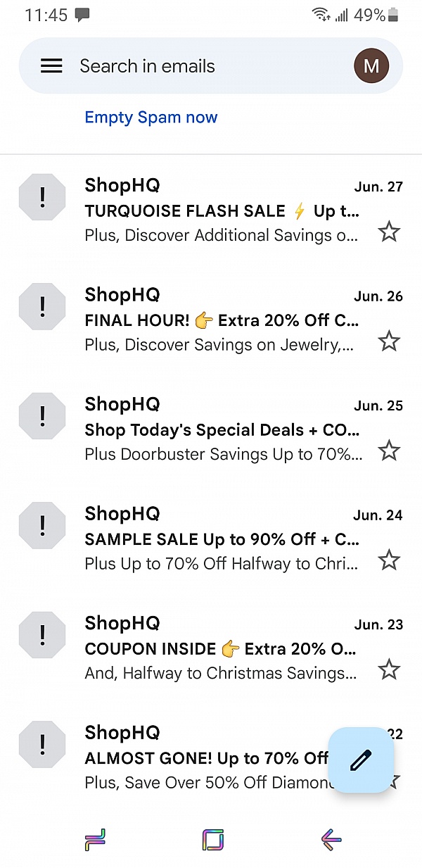Image resolution: width=422 pixels, height=868 pixels.
Task: Tap the spam warning icon on Jun. 27 email
Action: pyautogui.click(x=42, y=197)
